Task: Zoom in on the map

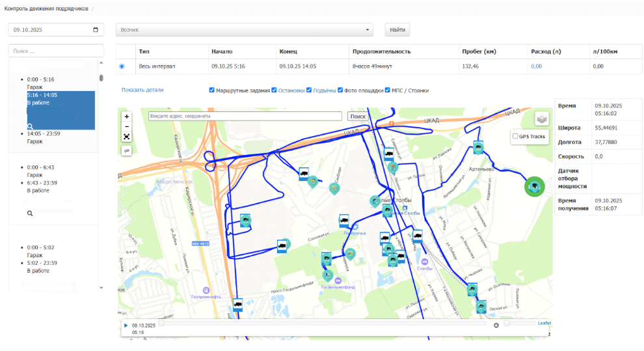Action: coord(126,116)
